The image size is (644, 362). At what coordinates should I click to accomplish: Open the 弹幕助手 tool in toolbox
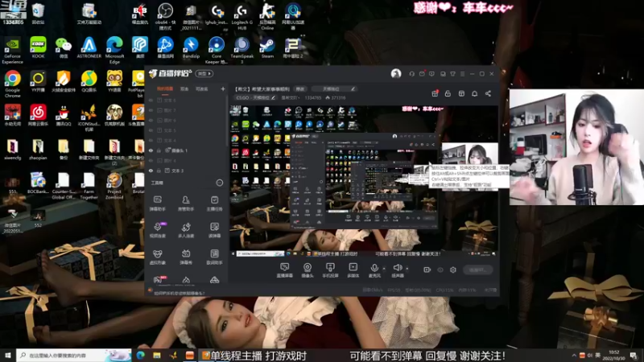pyautogui.click(x=157, y=204)
